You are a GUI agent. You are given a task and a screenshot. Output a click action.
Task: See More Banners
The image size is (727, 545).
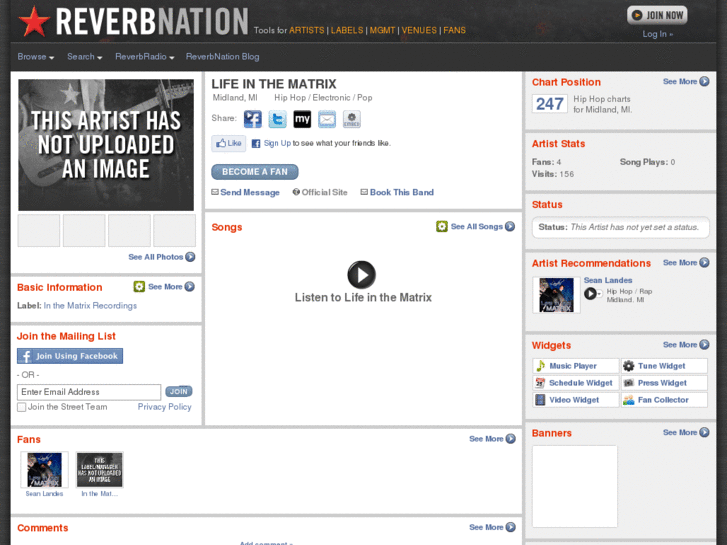(686, 432)
